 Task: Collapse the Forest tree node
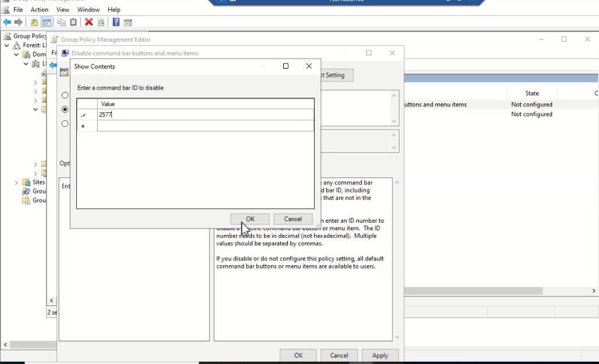coord(6,45)
